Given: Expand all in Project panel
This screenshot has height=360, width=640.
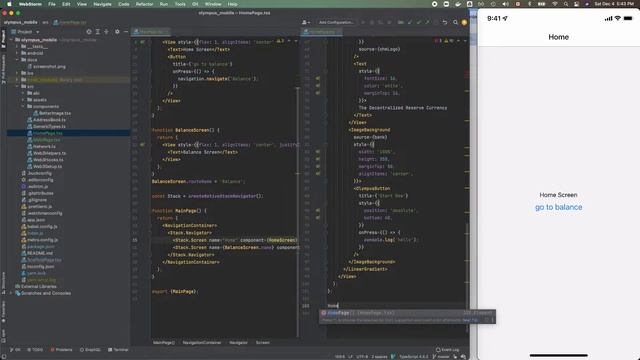Looking at the screenshot, I should 98,31.
